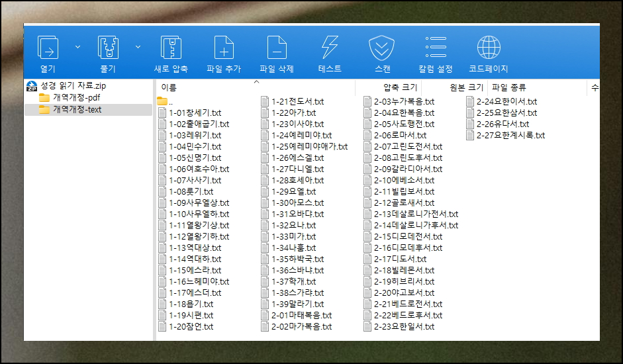
Task: Click the file icon of 1-20잠언.txt
Action: tap(162, 327)
